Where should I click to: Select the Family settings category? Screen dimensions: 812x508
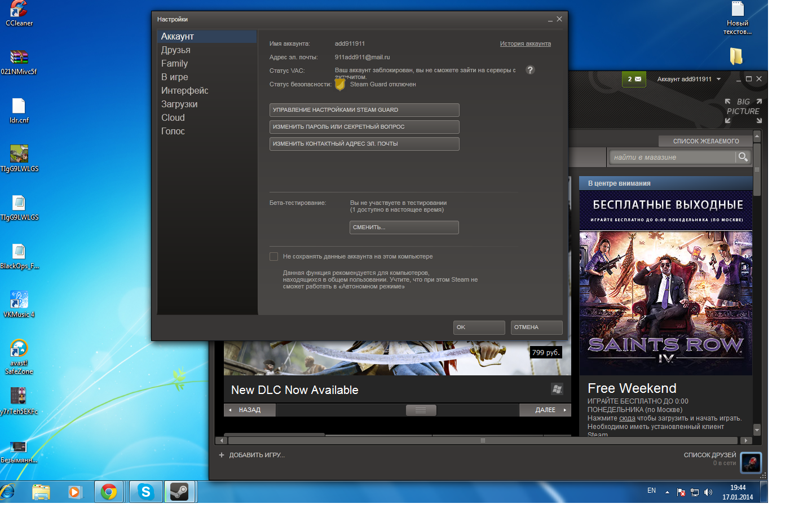[174, 64]
